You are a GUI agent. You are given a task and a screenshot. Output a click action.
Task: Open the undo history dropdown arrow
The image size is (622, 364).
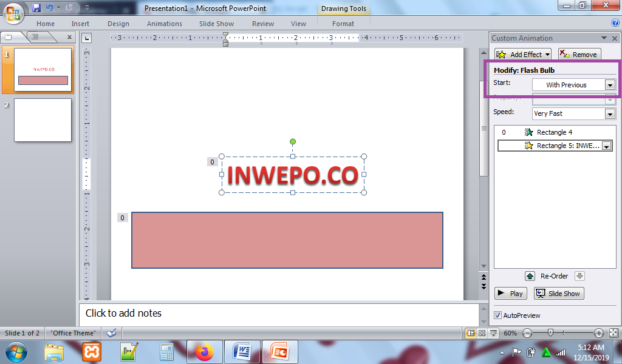click(x=59, y=7)
